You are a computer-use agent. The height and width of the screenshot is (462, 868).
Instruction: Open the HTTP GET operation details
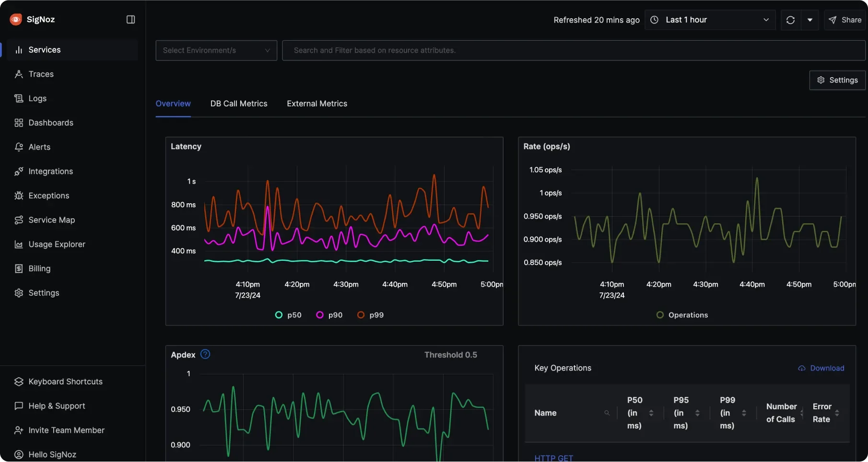pyautogui.click(x=553, y=457)
